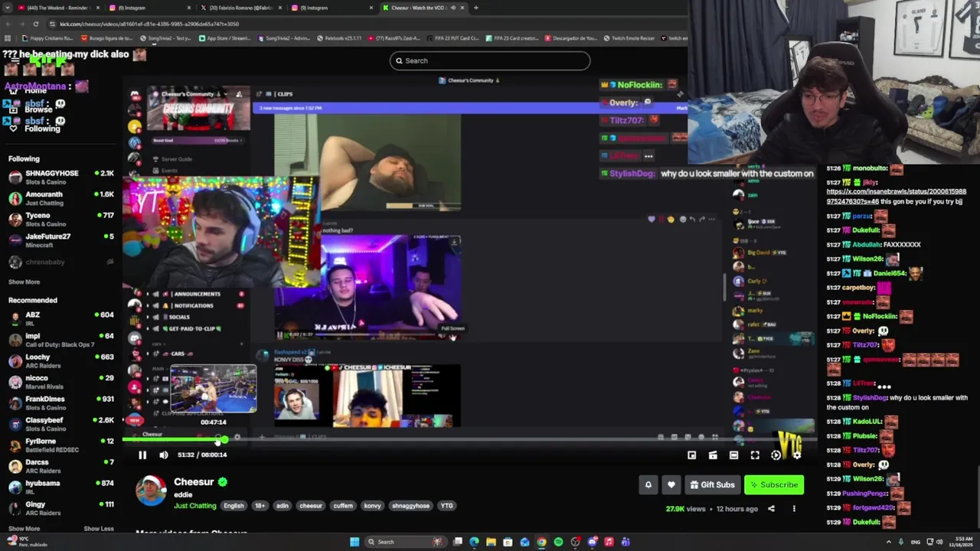The width and height of the screenshot is (980, 551).
Task: Subscribe to Cheesur's channel
Action: pyautogui.click(x=773, y=484)
